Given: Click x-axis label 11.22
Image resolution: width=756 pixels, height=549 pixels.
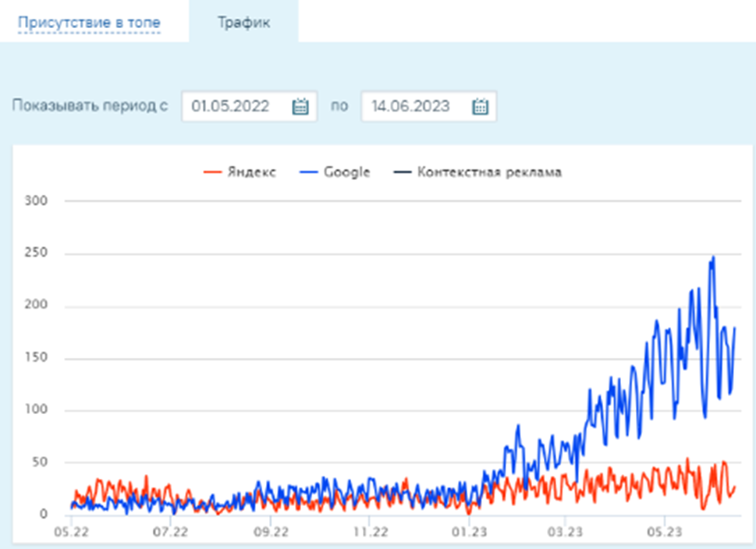Looking at the screenshot, I should coord(371,532).
